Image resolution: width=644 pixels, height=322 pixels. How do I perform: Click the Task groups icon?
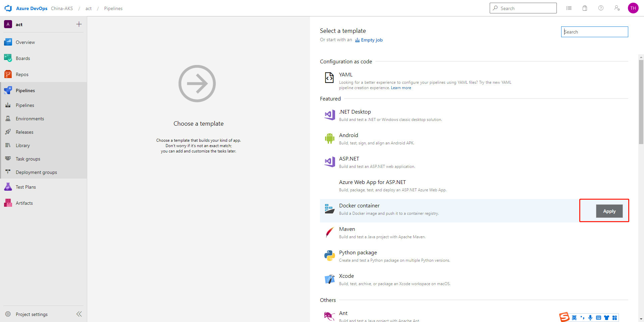pyautogui.click(x=8, y=158)
